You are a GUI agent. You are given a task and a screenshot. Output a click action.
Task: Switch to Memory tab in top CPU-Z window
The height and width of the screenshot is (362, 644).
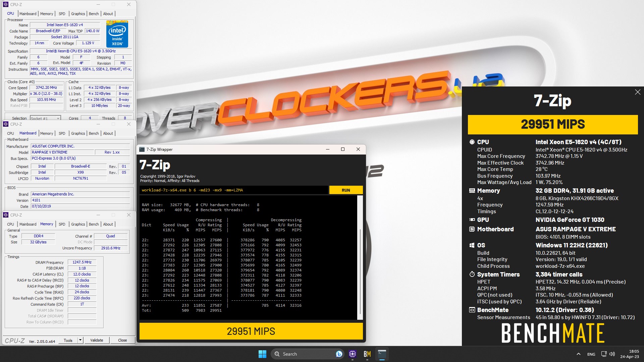(x=47, y=14)
